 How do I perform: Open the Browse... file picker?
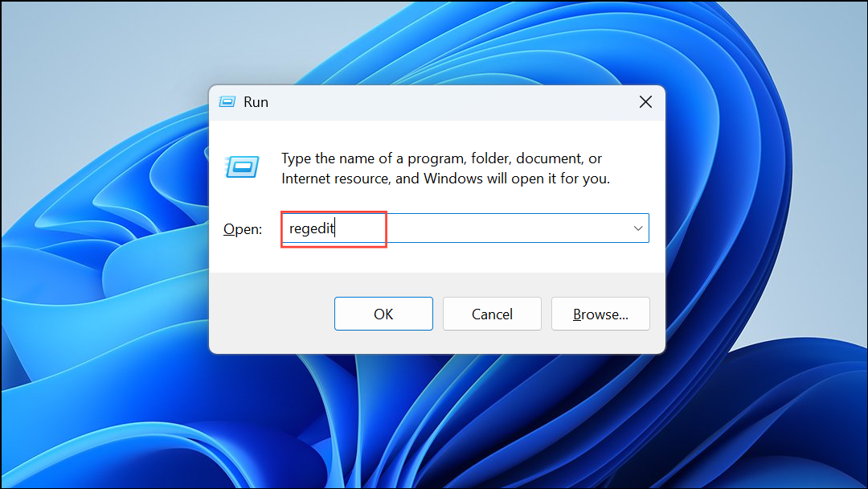(x=600, y=314)
